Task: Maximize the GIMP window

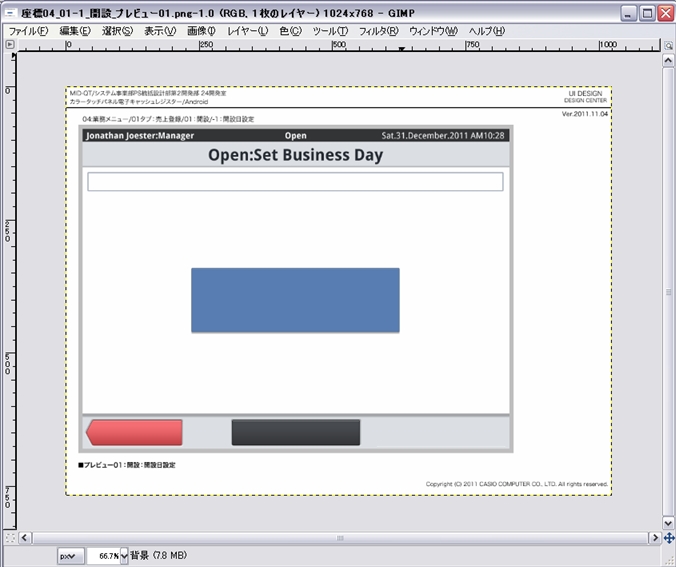Action: tap(646, 13)
